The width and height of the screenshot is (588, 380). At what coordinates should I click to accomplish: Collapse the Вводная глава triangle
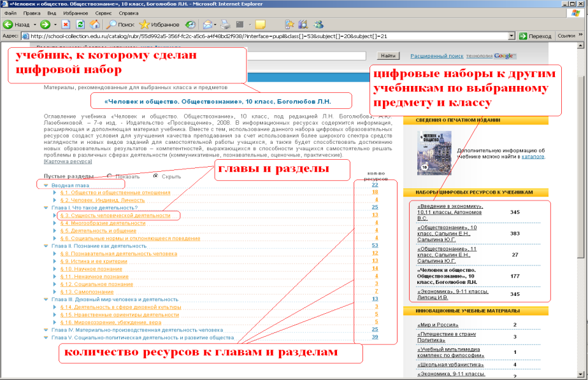tap(46, 185)
